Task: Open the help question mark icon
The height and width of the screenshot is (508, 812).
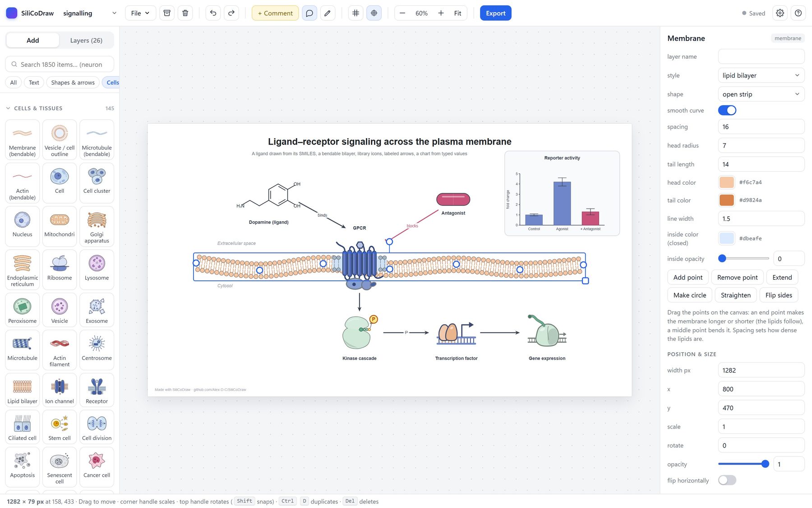Action: 798,13
